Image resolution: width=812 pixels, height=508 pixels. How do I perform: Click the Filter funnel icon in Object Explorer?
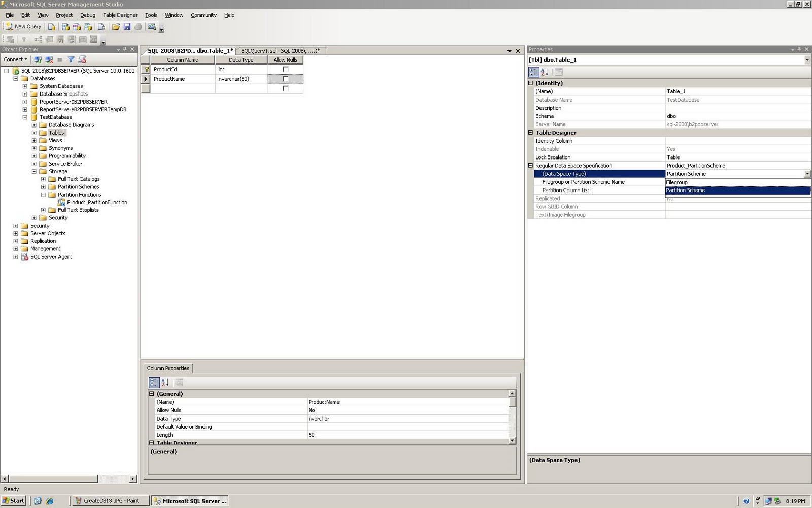[x=71, y=60]
